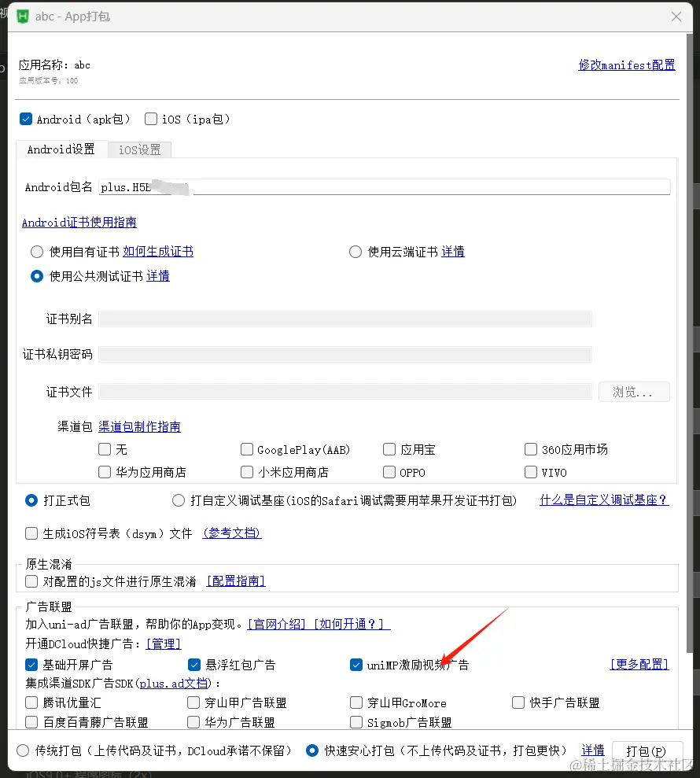Close the App打包 dialog
The height and width of the screenshot is (778, 700).
click(676, 17)
